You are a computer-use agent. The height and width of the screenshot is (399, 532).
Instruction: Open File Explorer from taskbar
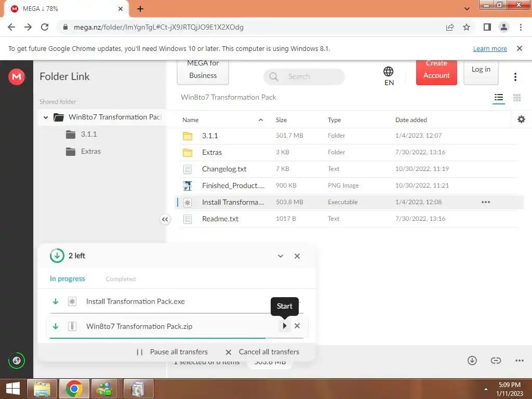42,389
